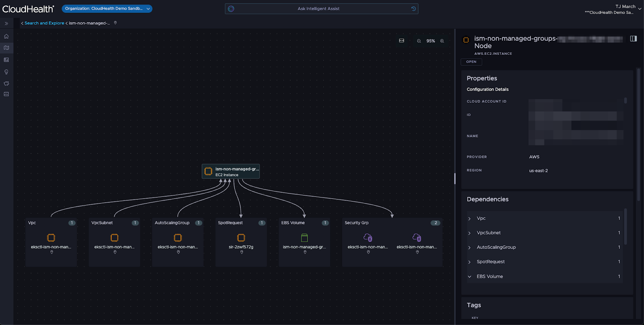Viewport: 644px width, 325px height.
Task: Toggle the side panel layout icon
Action: coord(634,39)
